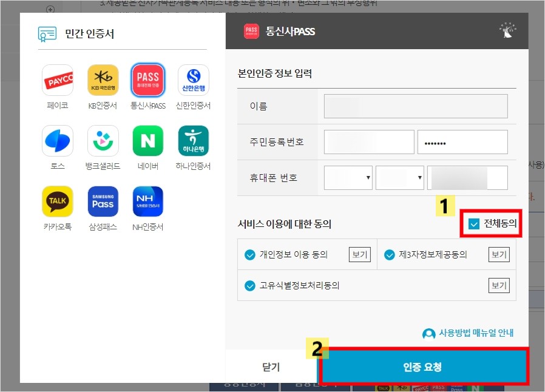View 개인정보 이용 동의 details with 보기
The height and width of the screenshot is (392, 545).
pyautogui.click(x=360, y=255)
